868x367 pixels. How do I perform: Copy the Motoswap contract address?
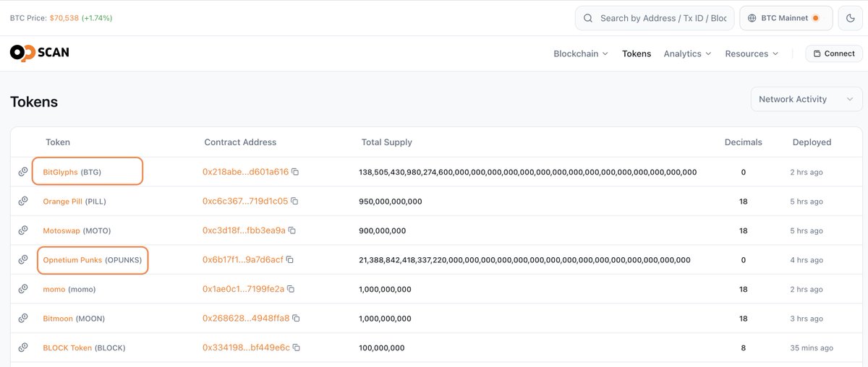[292, 230]
